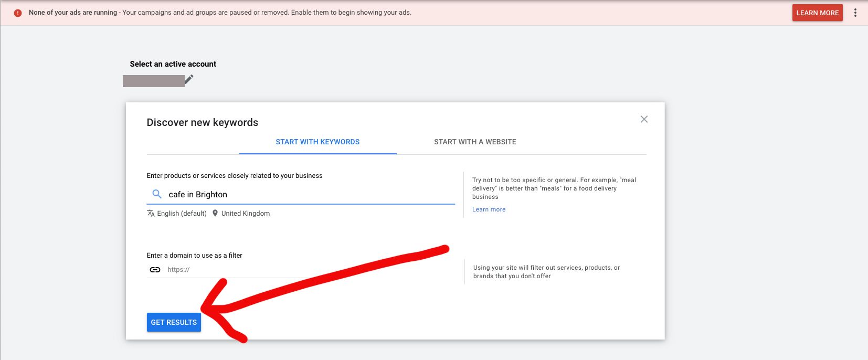Viewport: 868px width, 360px height.
Task: Switch to Start With a Website tab
Action: 475,142
